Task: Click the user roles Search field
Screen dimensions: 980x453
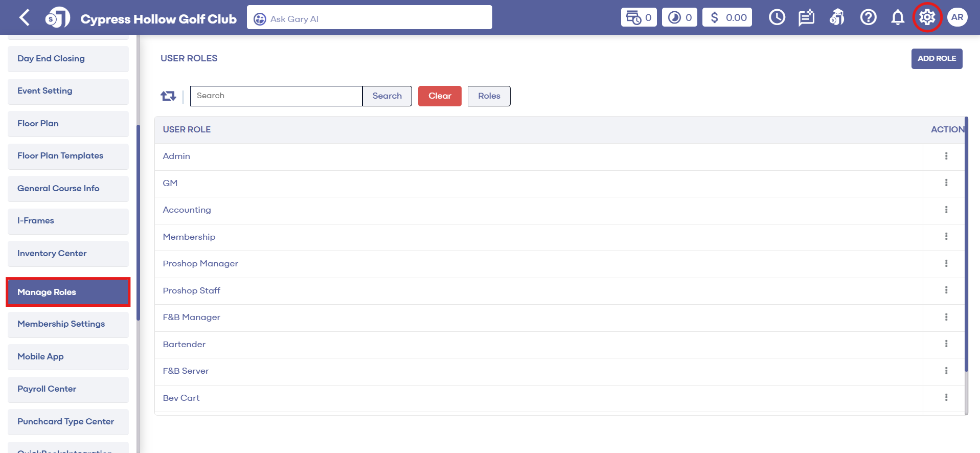Action: (x=276, y=96)
